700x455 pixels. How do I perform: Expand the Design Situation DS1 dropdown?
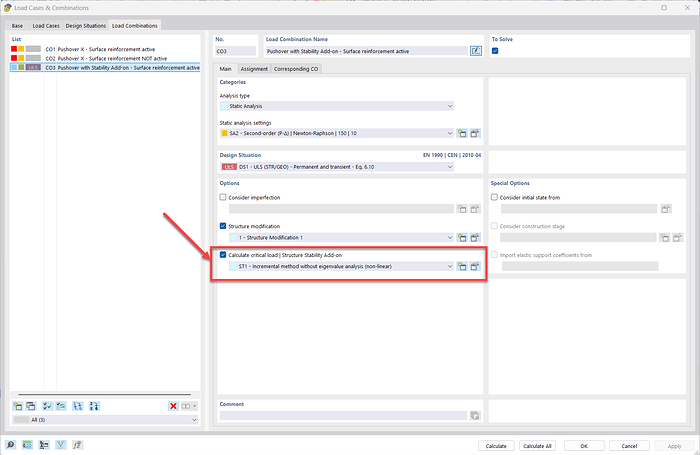[x=337, y=166]
